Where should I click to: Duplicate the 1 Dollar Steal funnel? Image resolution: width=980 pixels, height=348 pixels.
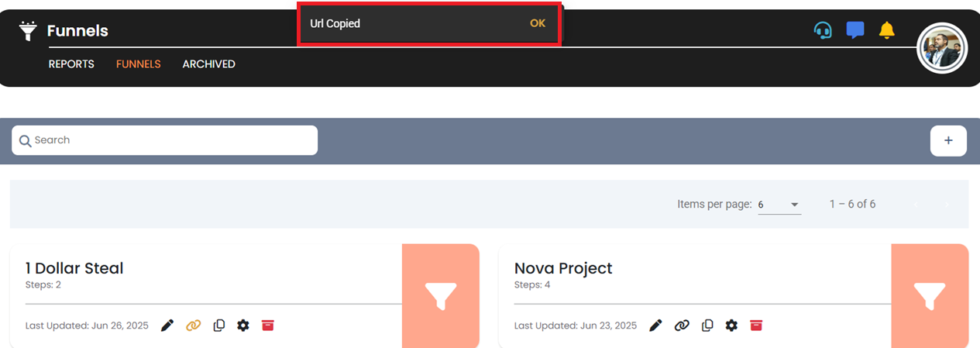tap(218, 326)
